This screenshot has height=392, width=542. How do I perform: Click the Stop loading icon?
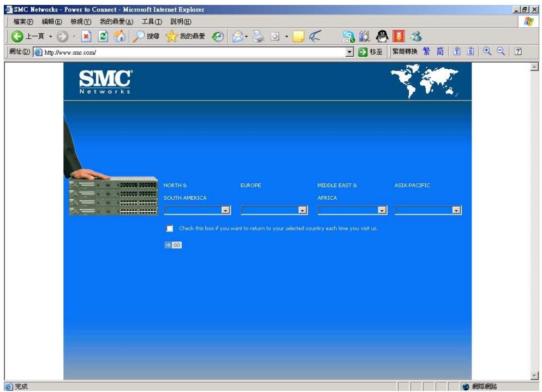coord(86,36)
